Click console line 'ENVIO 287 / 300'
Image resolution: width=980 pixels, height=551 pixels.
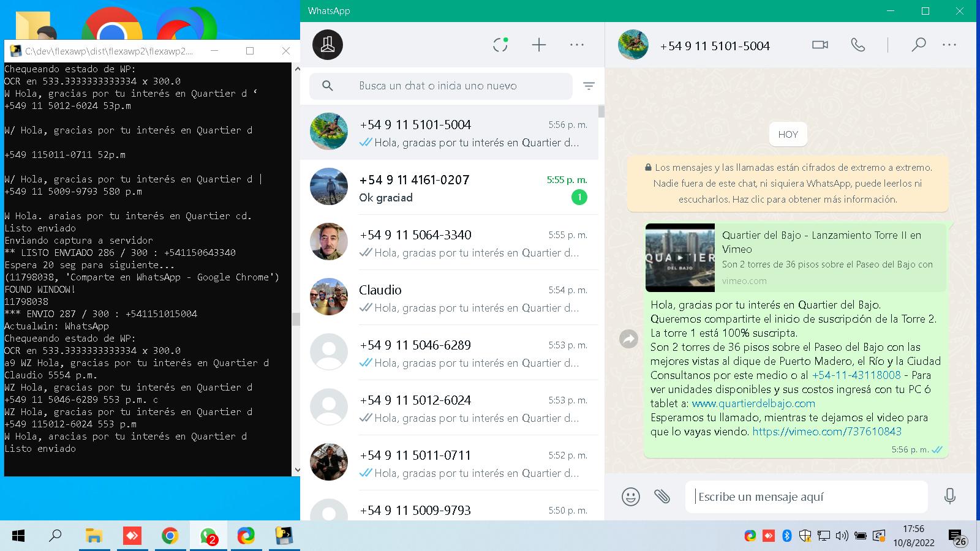coord(100,313)
